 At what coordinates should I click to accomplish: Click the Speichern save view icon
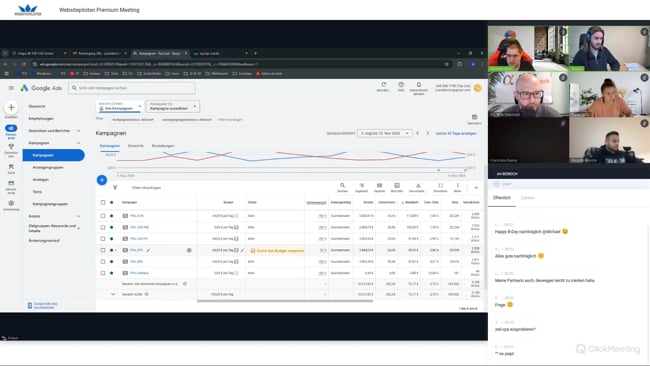(475, 117)
